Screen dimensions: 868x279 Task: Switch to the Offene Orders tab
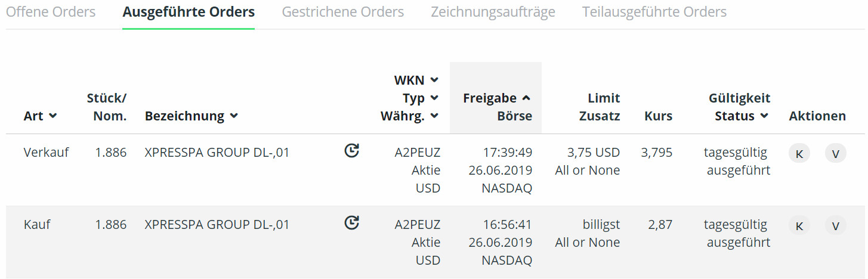pyautogui.click(x=51, y=12)
